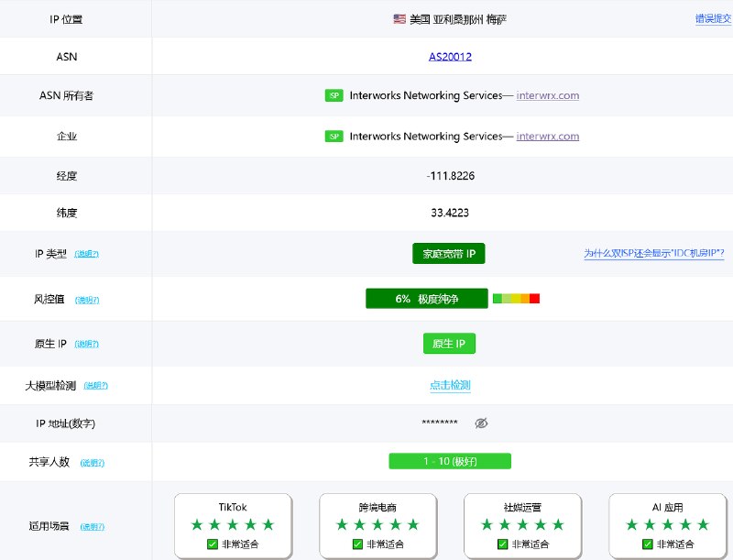Click the 纬度 row label
733x560 pixels.
click(x=66, y=213)
